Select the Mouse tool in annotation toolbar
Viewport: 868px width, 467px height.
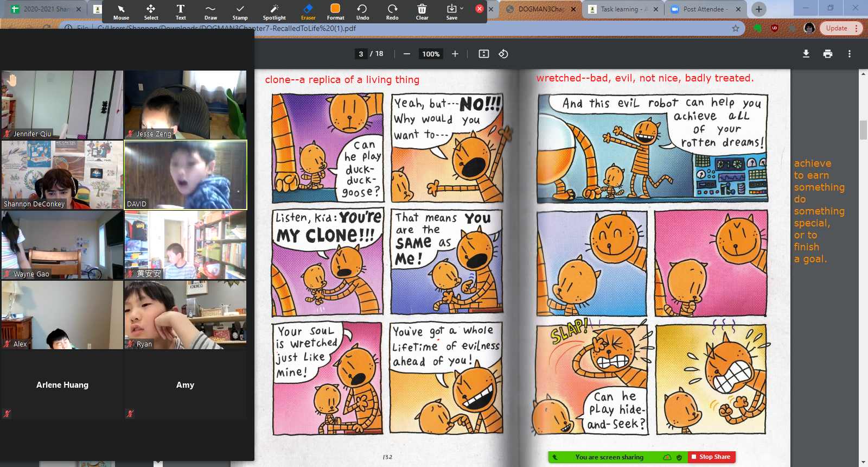121,12
